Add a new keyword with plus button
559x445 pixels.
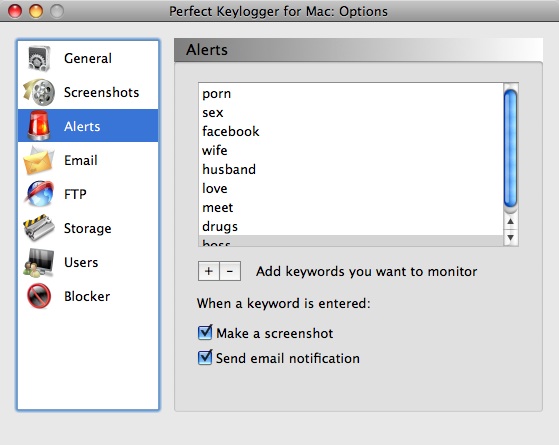pyautogui.click(x=209, y=271)
